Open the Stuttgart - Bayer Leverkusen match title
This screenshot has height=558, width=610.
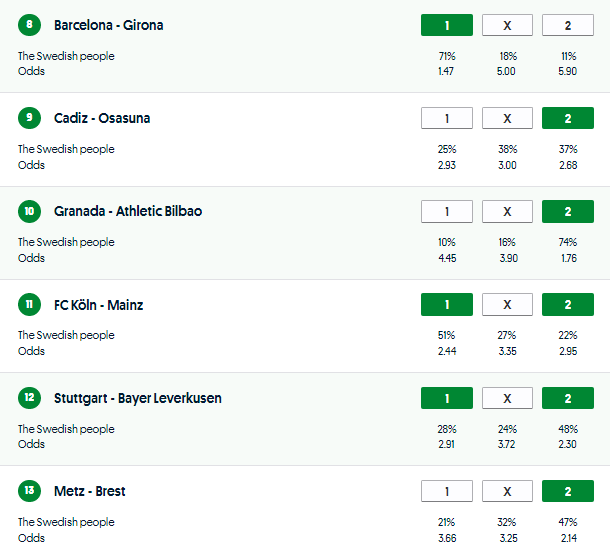(138, 398)
